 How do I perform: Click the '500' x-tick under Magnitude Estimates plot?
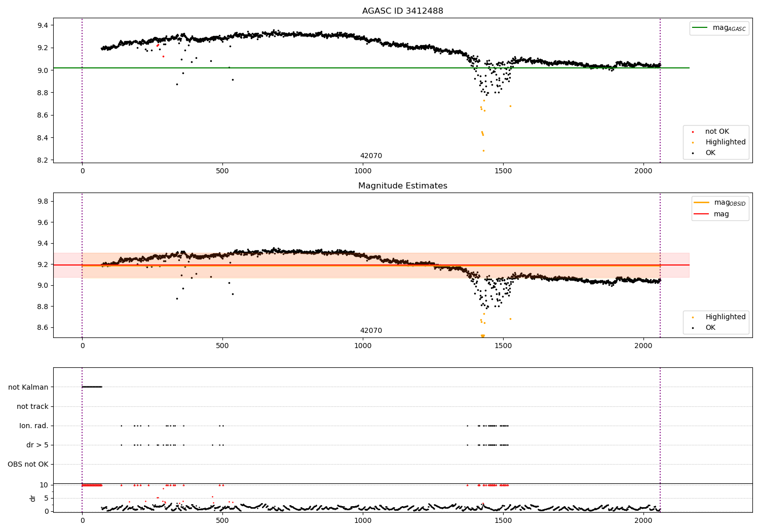[x=222, y=346]
